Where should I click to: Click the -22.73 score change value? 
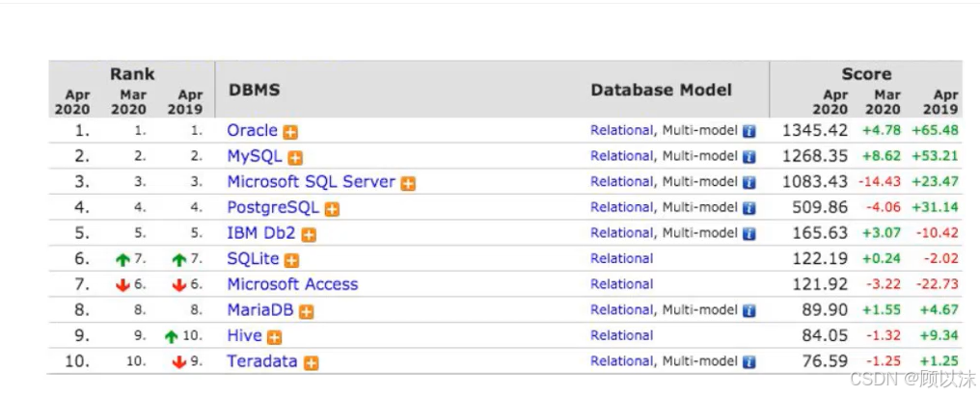click(x=936, y=284)
